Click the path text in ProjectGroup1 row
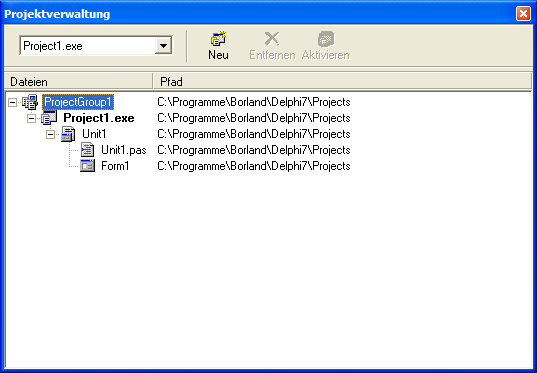 (x=254, y=102)
